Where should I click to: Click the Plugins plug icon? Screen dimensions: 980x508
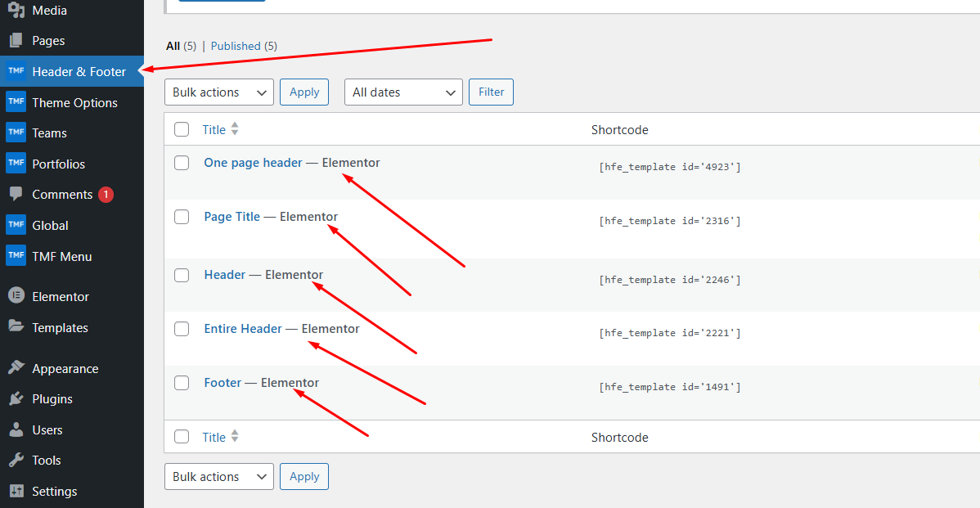(x=16, y=399)
